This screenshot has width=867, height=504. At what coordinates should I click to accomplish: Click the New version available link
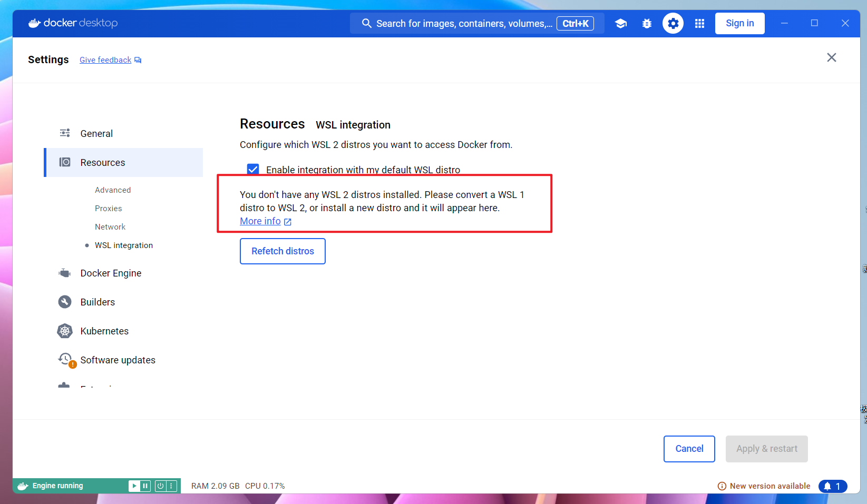point(770,486)
